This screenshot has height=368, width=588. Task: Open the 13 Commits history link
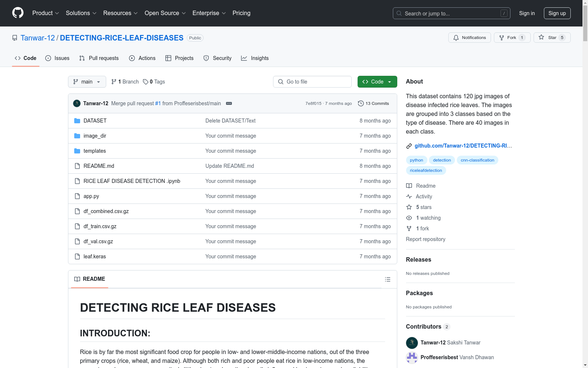pos(373,103)
